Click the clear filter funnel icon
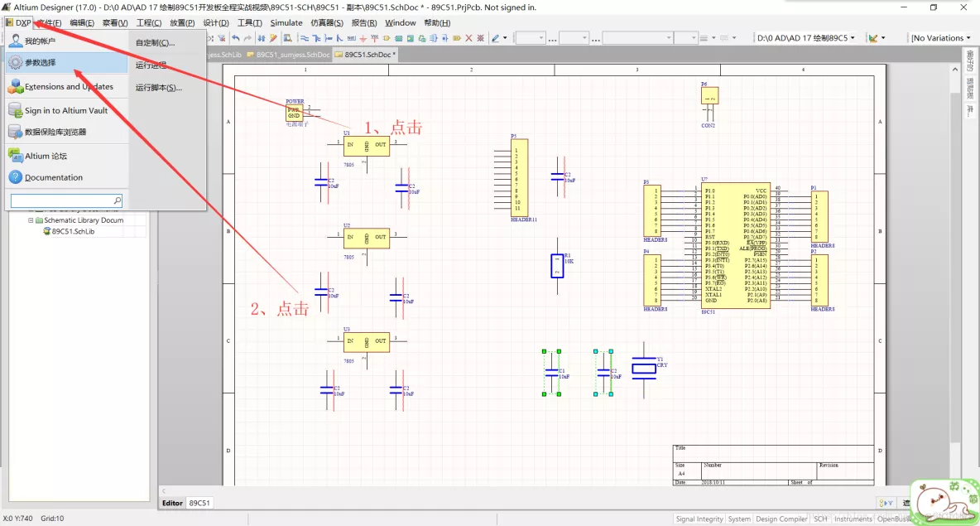This screenshot has width=980, height=526. pyautogui.click(x=221, y=38)
